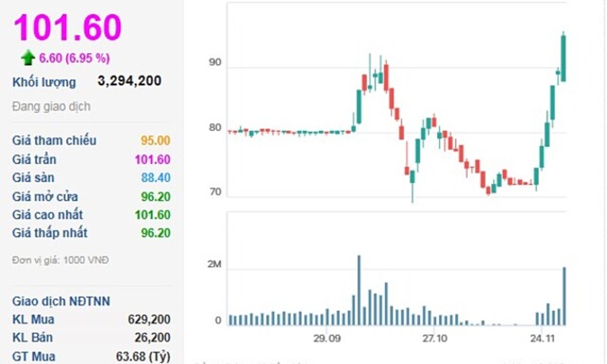Click the 6.60 (6.95 %) change text
The height and width of the screenshot is (364, 607).
pos(75,58)
